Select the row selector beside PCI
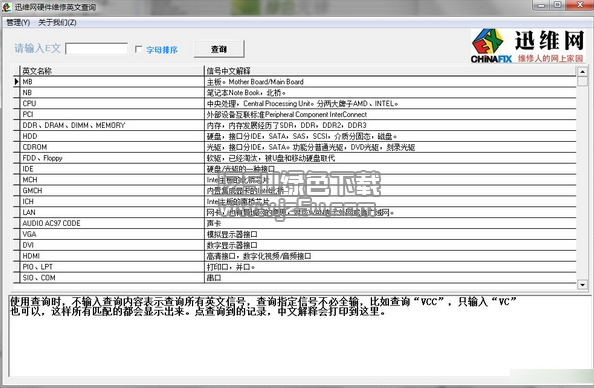 pyautogui.click(x=16, y=114)
